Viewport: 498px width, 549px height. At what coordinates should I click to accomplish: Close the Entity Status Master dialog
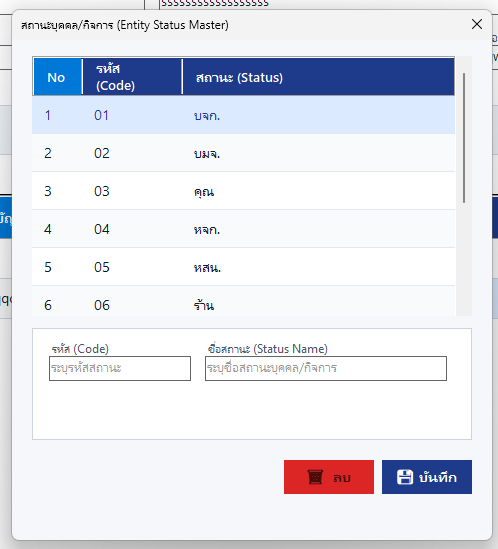tap(477, 24)
